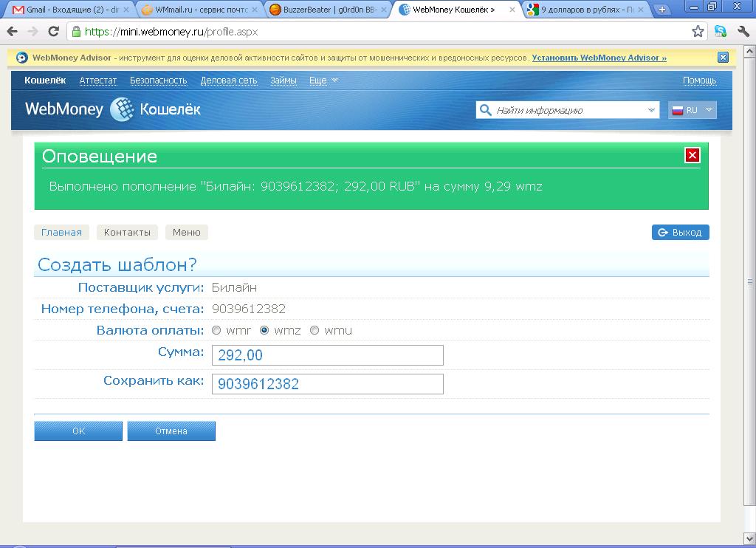Close the WebMoney Кошелёк tab
The image size is (756, 548).
coord(512,10)
